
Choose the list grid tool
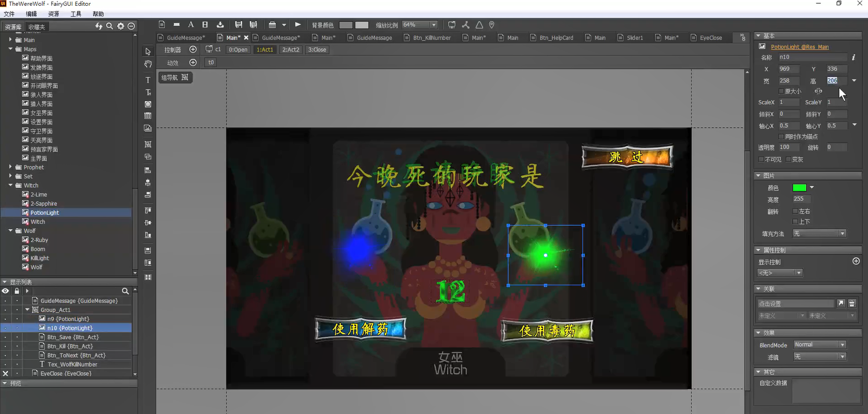click(x=148, y=116)
